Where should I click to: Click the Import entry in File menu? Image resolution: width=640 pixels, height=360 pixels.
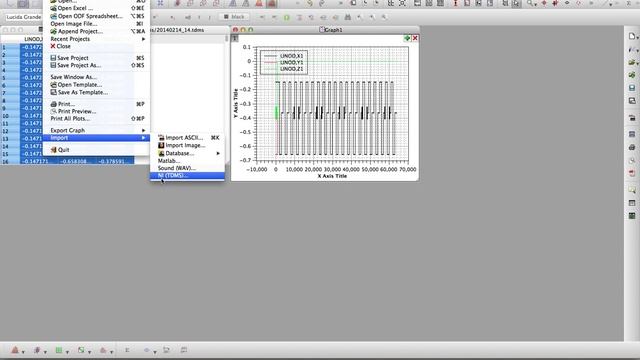[x=97, y=138]
